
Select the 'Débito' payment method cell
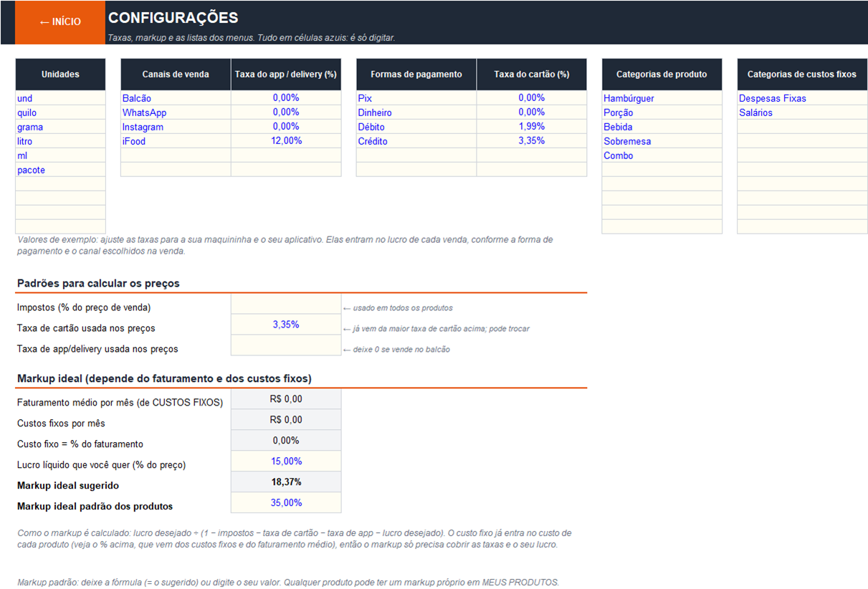pyautogui.click(x=416, y=127)
